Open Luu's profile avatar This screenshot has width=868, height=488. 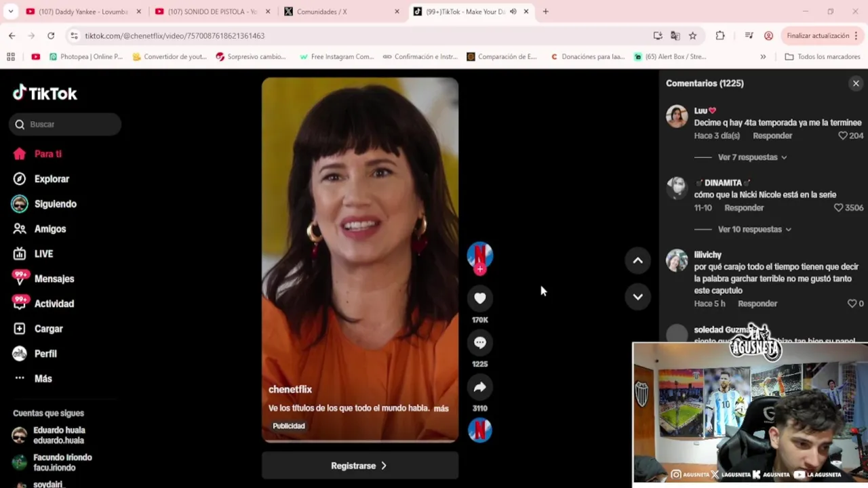pos(677,117)
